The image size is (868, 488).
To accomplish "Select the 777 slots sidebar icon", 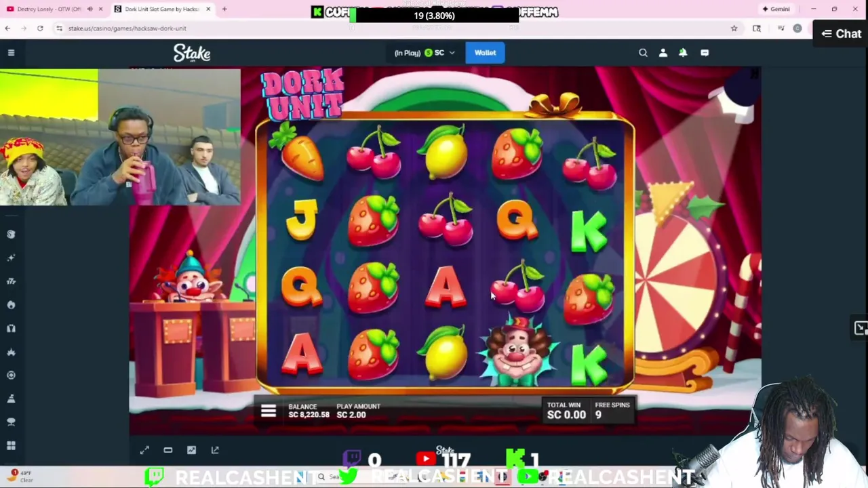I will pos(11,281).
